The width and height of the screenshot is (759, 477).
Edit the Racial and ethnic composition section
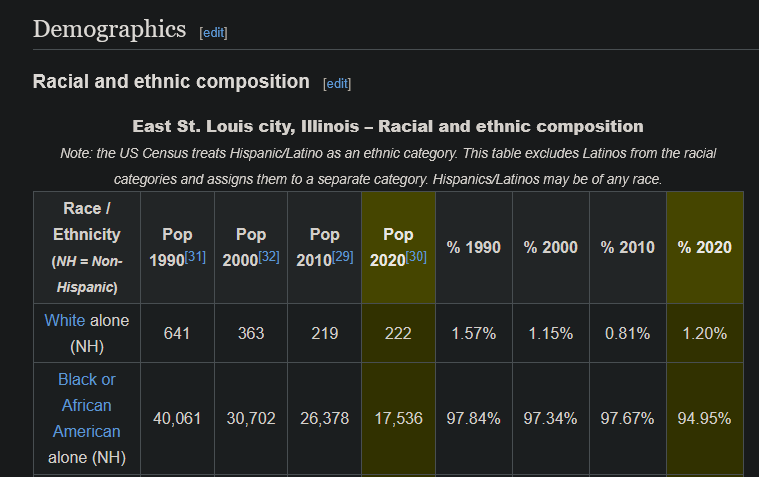(337, 84)
